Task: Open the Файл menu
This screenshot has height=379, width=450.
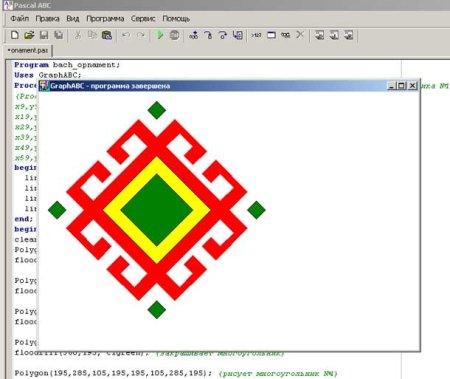Action: click(x=20, y=19)
